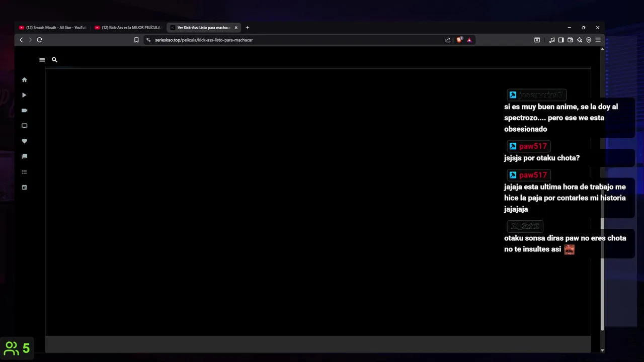This screenshot has width=644, height=362.
Task: Click the play triangle icon in site sidebar
Action: click(24, 95)
